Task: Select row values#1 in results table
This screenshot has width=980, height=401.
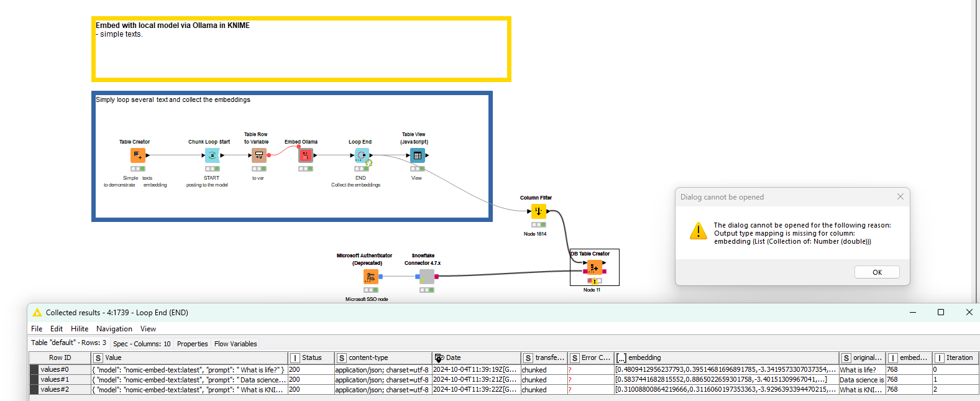Action: [55, 380]
